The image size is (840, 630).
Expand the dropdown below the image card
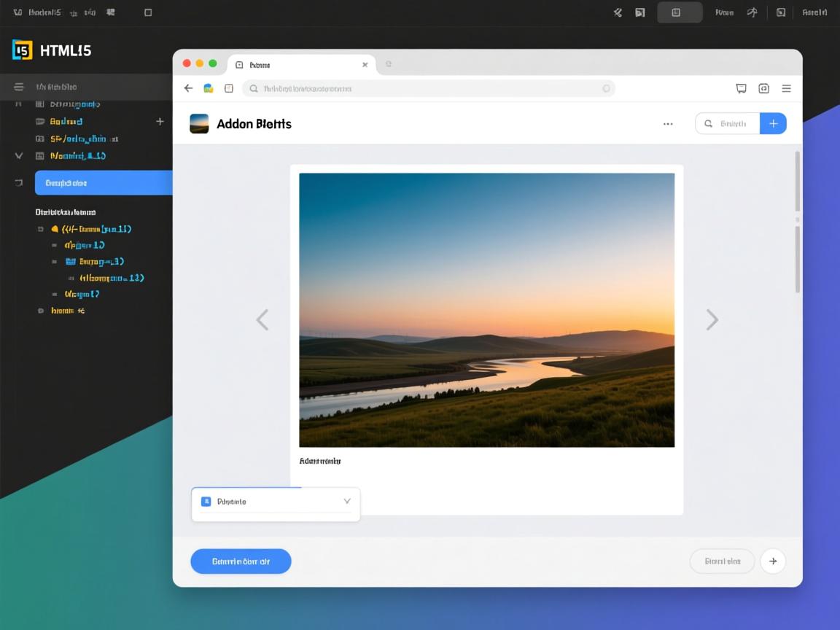pyautogui.click(x=347, y=502)
